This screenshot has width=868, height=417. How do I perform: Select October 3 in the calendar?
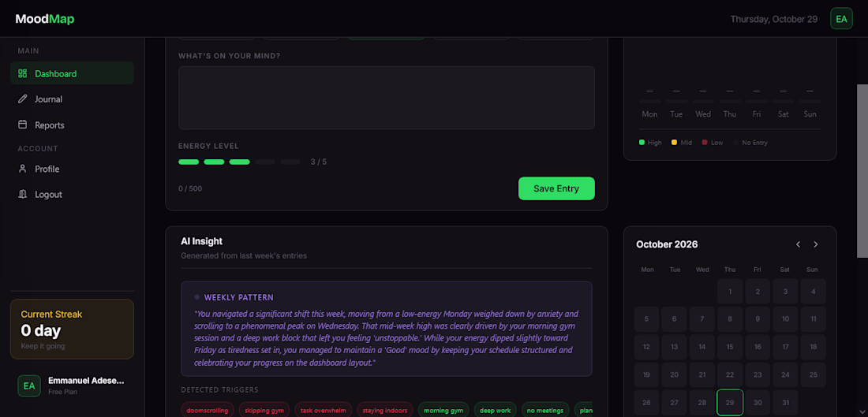coord(785,292)
